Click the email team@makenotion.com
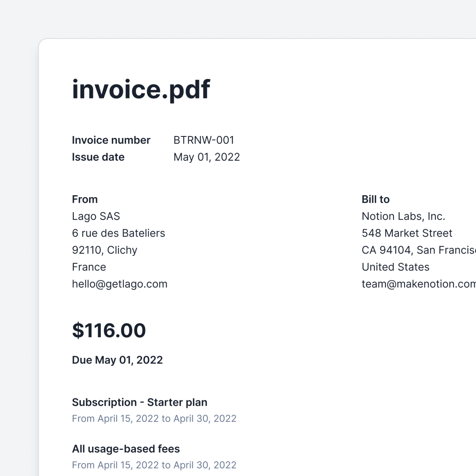Screen dimensions: 476x476 point(419,284)
